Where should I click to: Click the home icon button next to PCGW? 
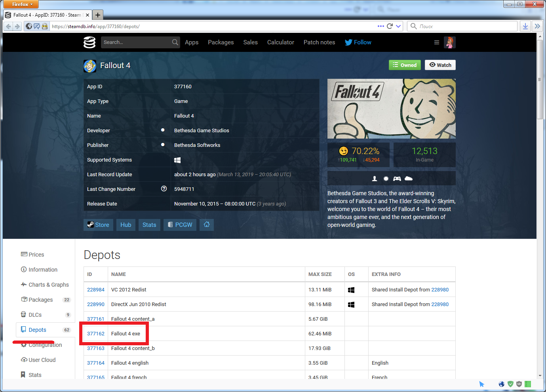coord(207,225)
